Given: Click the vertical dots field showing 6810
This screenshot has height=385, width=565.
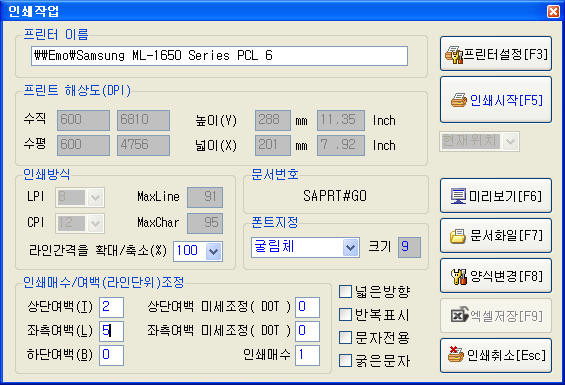Looking at the screenshot, I should [143, 120].
